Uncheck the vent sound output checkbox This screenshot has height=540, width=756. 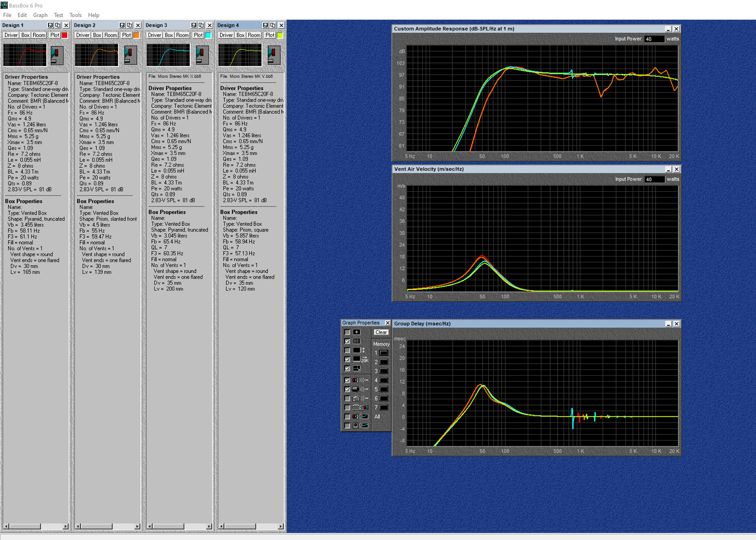tap(347, 389)
